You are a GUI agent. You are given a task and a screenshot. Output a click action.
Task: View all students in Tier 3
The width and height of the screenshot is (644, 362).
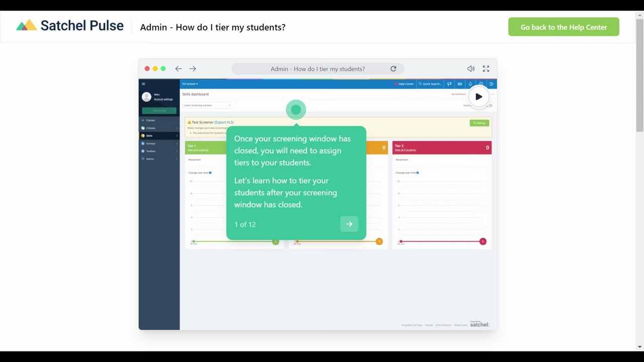405,150
